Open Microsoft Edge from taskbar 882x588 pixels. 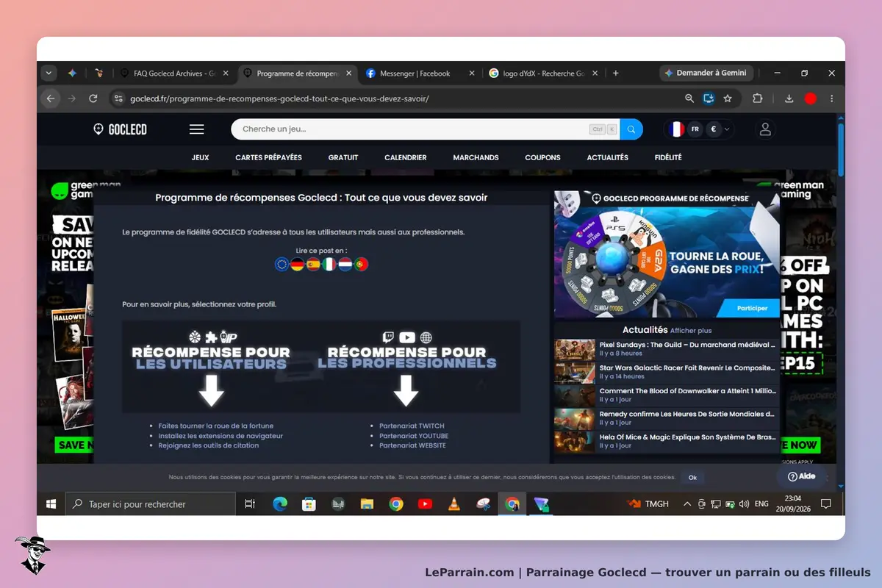click(280, 504)
